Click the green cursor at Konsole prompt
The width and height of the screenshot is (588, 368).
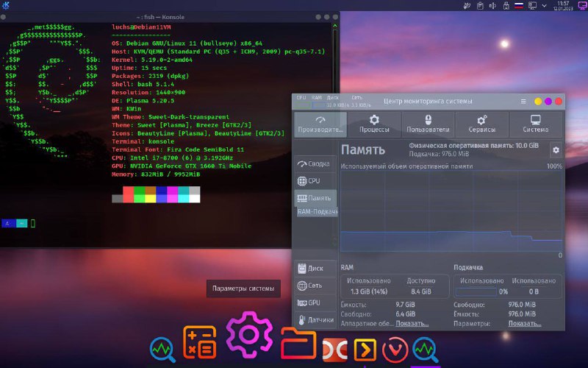[x=32, y=224]
